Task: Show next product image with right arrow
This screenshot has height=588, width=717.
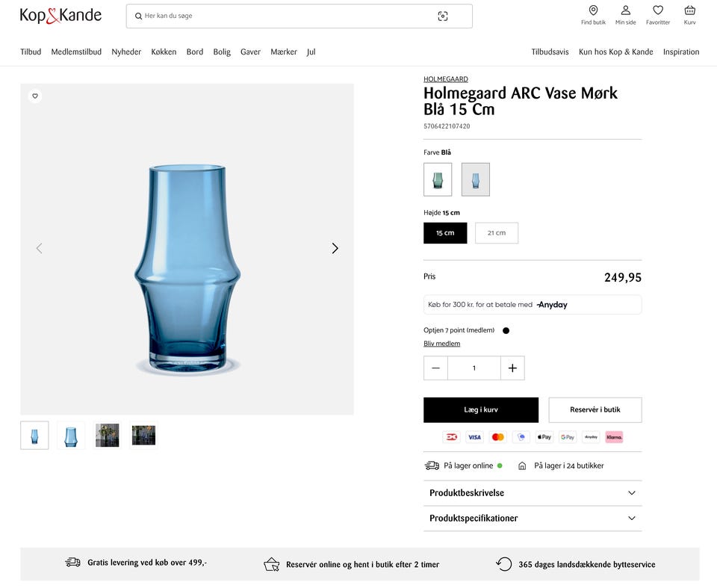Action: [335, 248]
